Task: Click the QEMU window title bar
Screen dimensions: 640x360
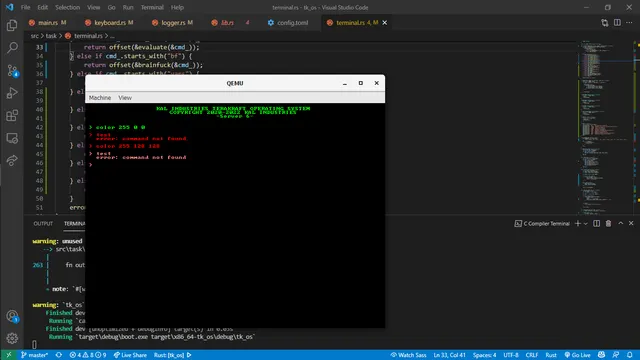Action: pyautogui.click(x=235, y=83)
